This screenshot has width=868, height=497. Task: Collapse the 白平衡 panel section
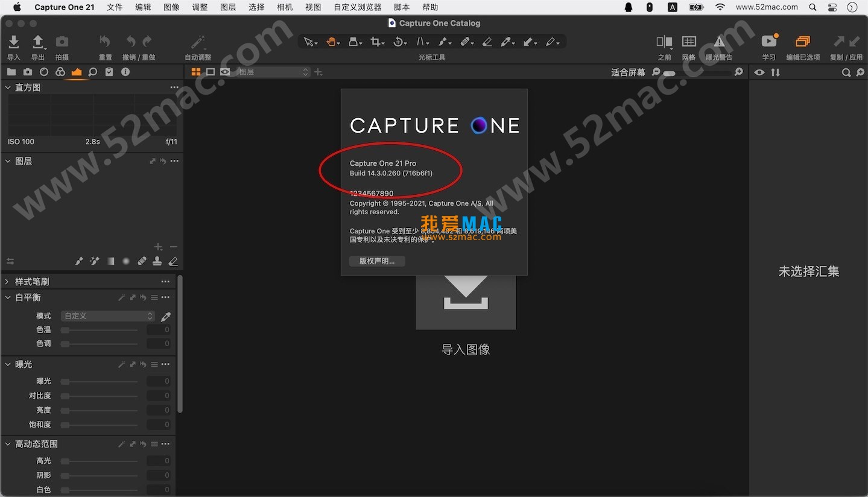point(7,297)
